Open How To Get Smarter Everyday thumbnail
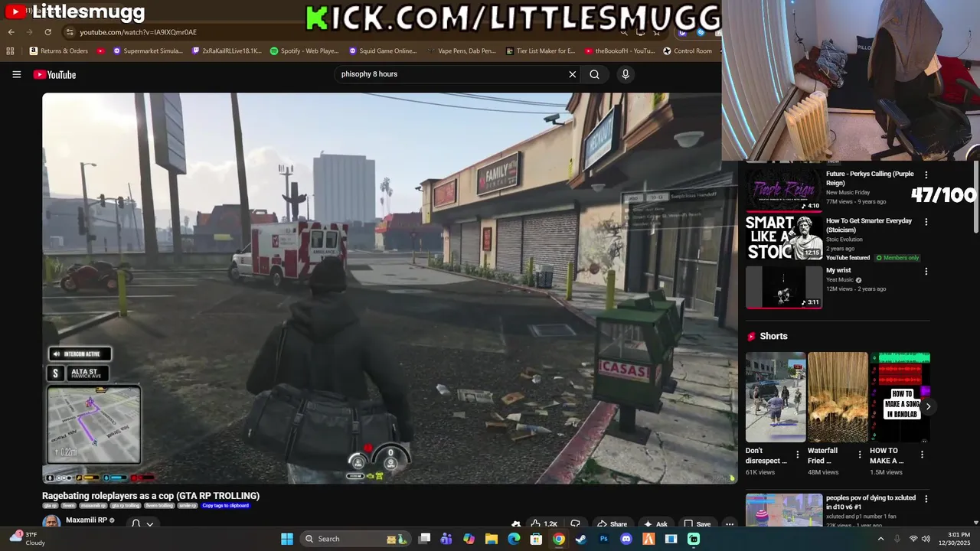The height and width of the screenshot is (551, 980). point(783,237)
